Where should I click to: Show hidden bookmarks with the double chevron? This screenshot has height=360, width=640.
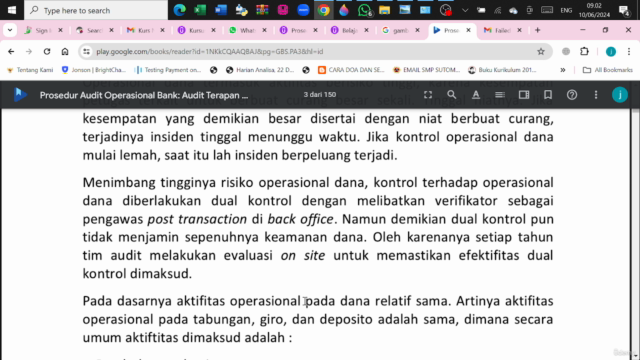(x=563, y=70)
